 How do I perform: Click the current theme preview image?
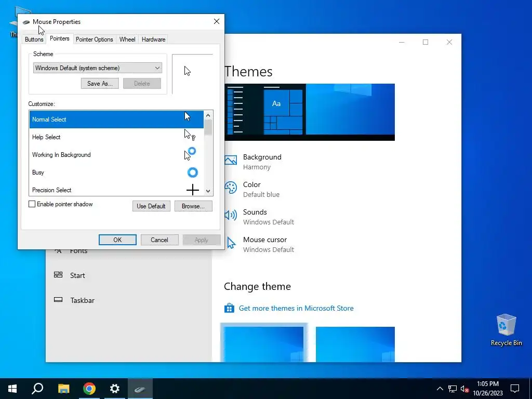(310, 112)
